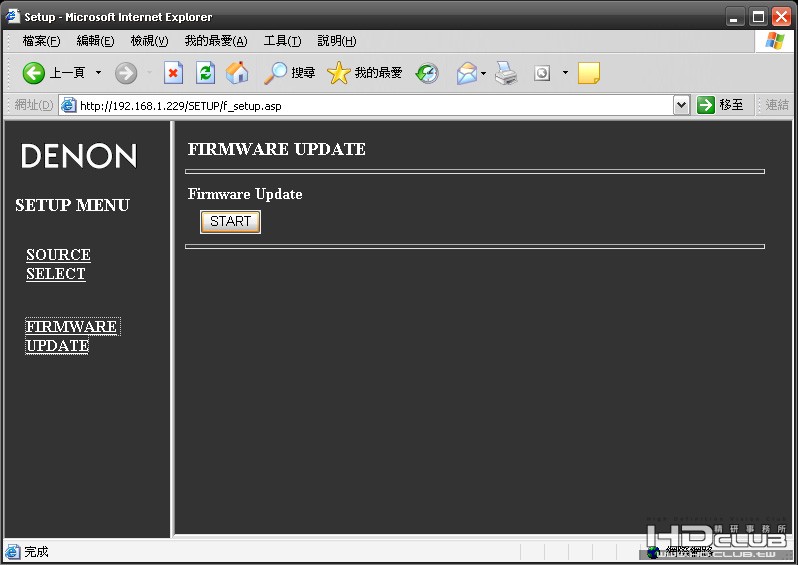Click the page icon in the address bar
The image size is (798, 565).
(68, 105)
